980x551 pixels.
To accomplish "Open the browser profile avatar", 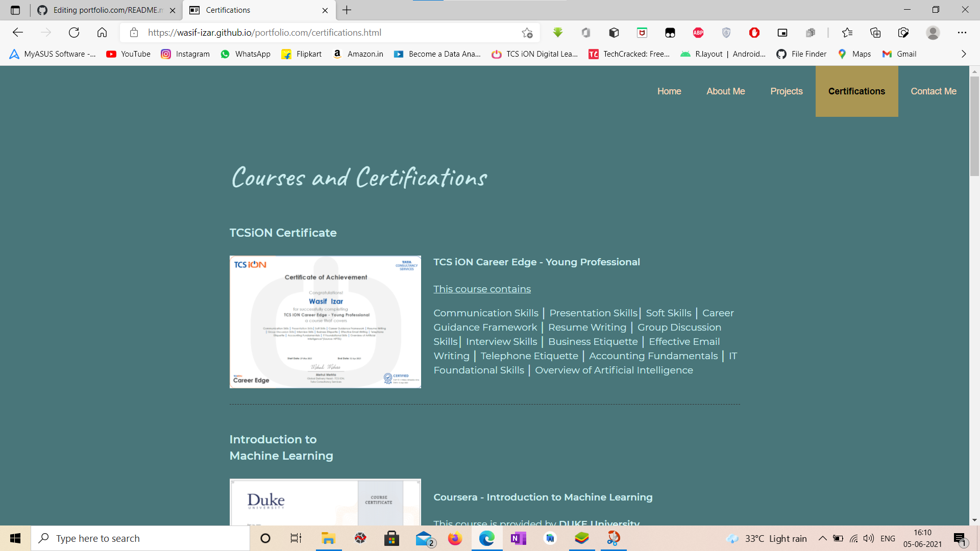I will pyautogui.click(x=933, y=32).
